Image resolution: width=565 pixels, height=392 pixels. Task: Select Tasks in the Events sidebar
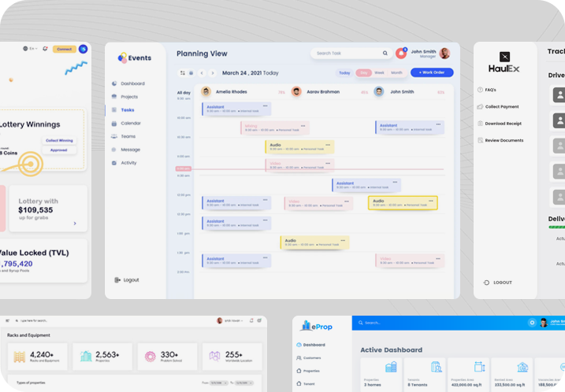coord(123,109)
